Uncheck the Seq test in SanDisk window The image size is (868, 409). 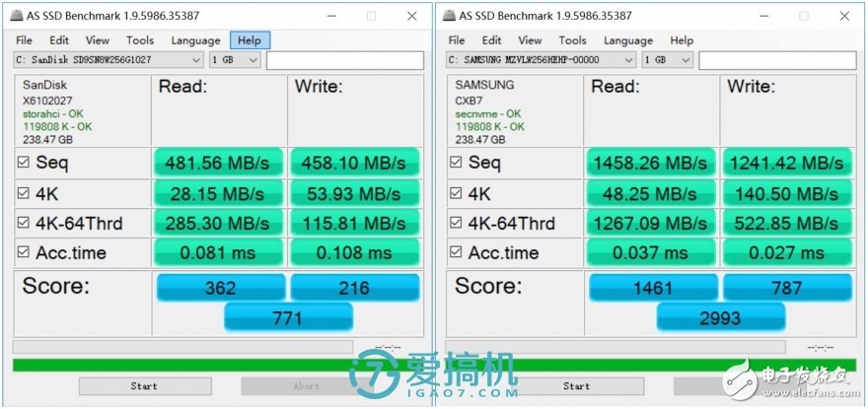point(24,163)
